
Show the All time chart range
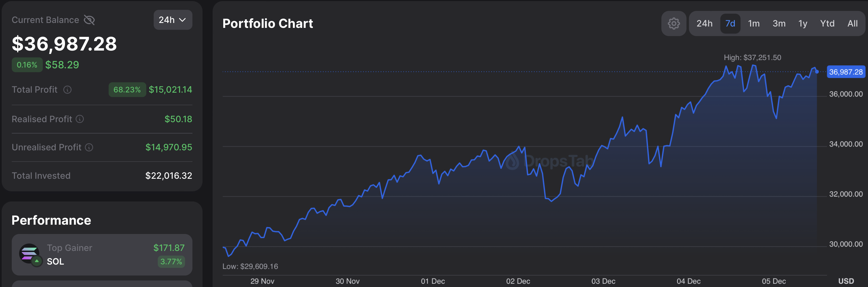tap(852, 24)
